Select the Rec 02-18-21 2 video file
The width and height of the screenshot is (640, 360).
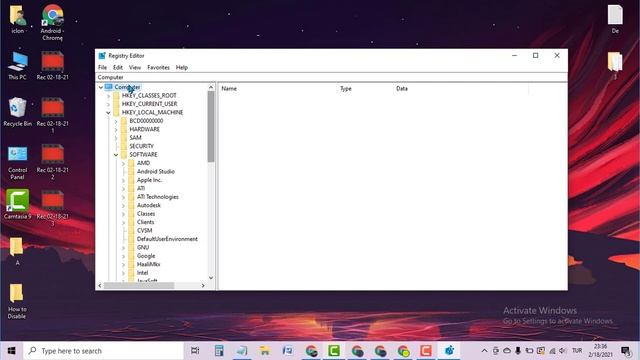[x=53, y=162]
